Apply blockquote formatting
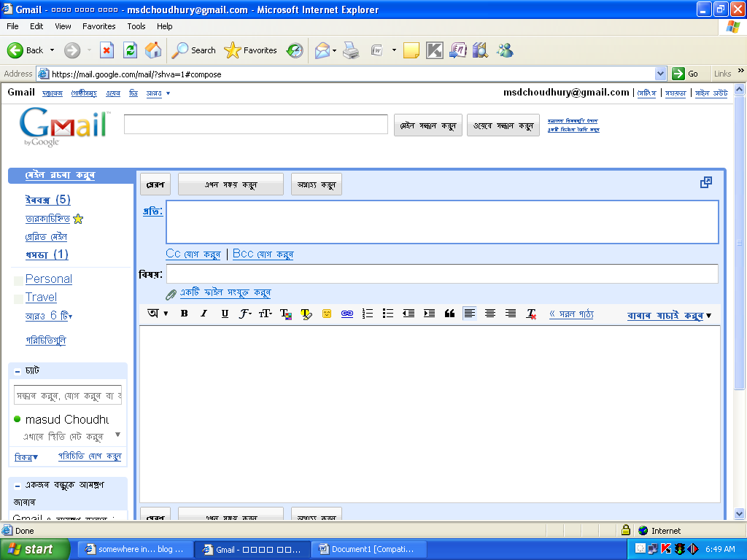The image size is (747, 560). coord(449,314)
